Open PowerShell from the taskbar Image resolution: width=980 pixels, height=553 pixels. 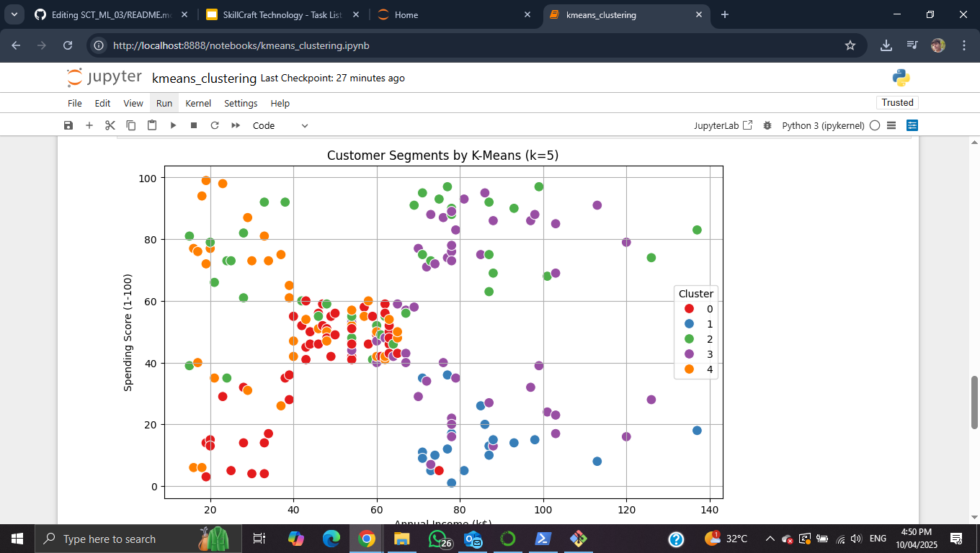[543, 539]
